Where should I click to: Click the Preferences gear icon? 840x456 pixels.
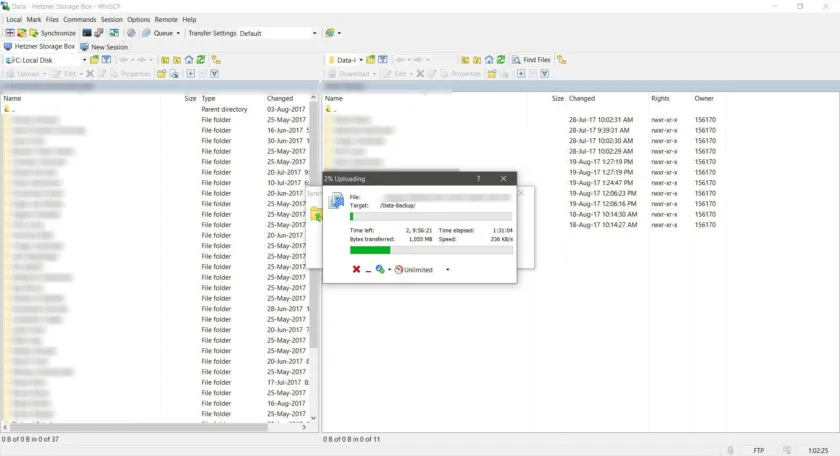131,33
